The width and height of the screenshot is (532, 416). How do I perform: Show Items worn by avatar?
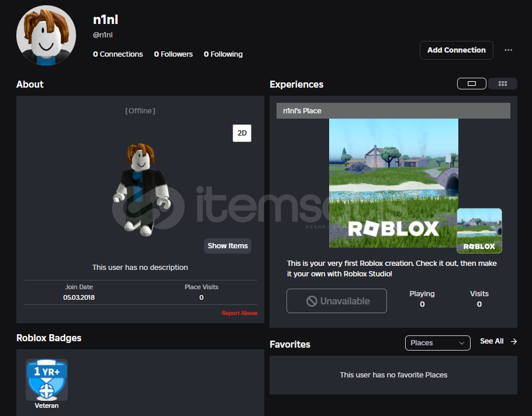pyautogui.click(x=227, y=246)
